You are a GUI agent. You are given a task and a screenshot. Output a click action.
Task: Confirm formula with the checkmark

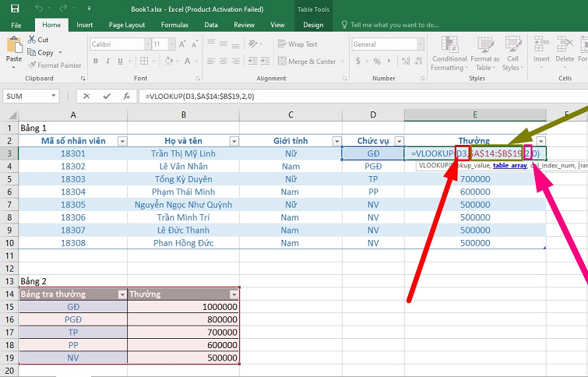[107, 97]
